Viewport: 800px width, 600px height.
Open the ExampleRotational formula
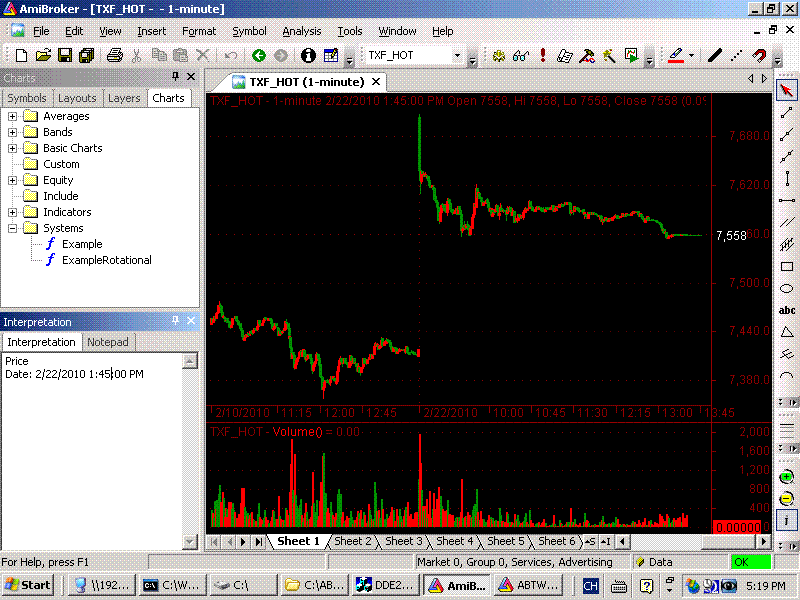click(107, 260)
